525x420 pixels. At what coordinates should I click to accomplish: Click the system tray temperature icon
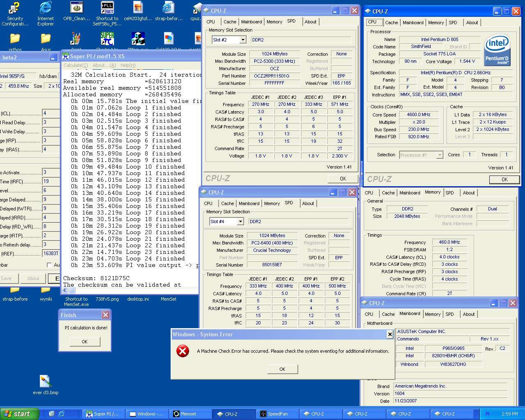487,414
